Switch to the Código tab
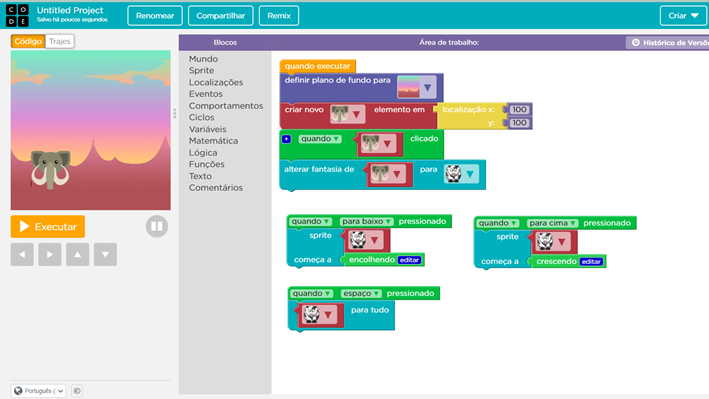This screenshot has width=709, height=399. click(28, 41)
